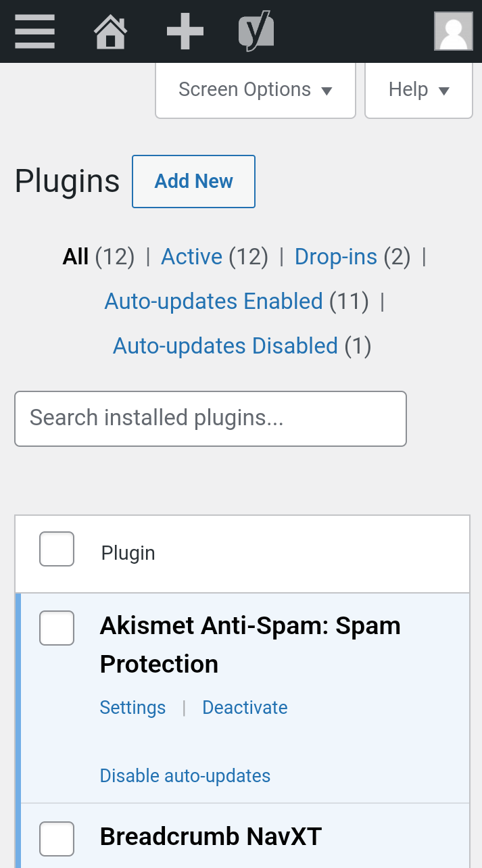
Task: Filter by Auto-updates Enabled
Action: point(214,302)
